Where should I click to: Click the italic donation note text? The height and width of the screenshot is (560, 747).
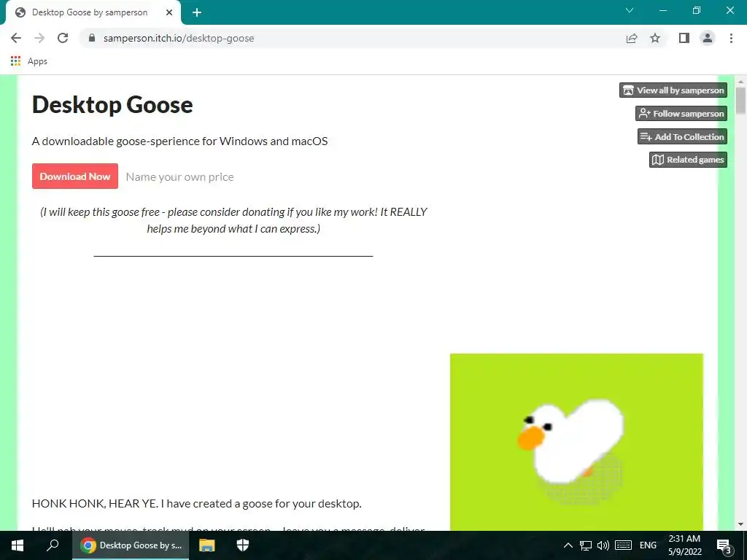pyautogui.click(x=233, y=220)
